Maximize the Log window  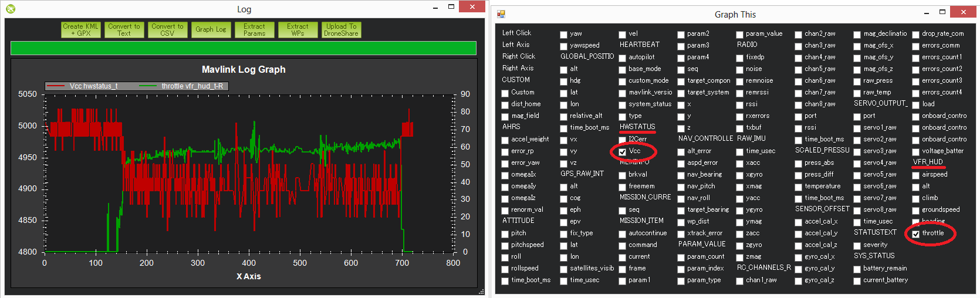(451, 7)
